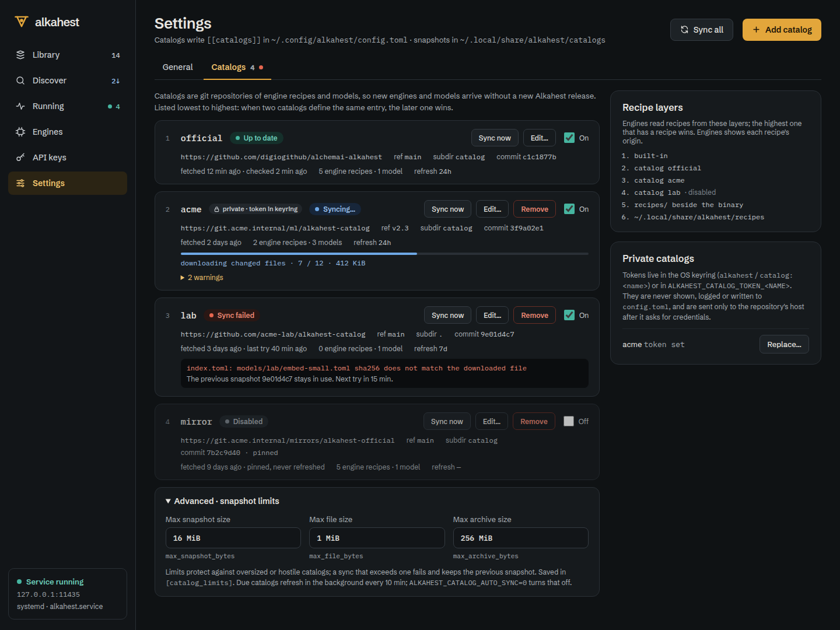This screenshot has width=840, height=630.
Task: Click the Running pulse icon
Action: [20, 106]
